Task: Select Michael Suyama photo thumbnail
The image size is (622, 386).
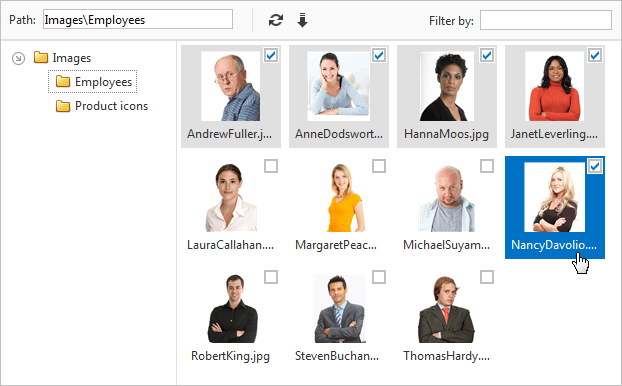Action: 446,197
